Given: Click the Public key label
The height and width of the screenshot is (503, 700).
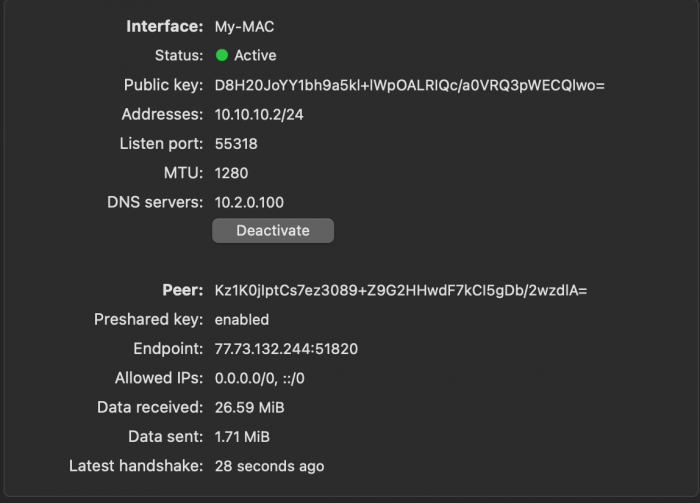Looking at the screenshot, I should point(163,85).
